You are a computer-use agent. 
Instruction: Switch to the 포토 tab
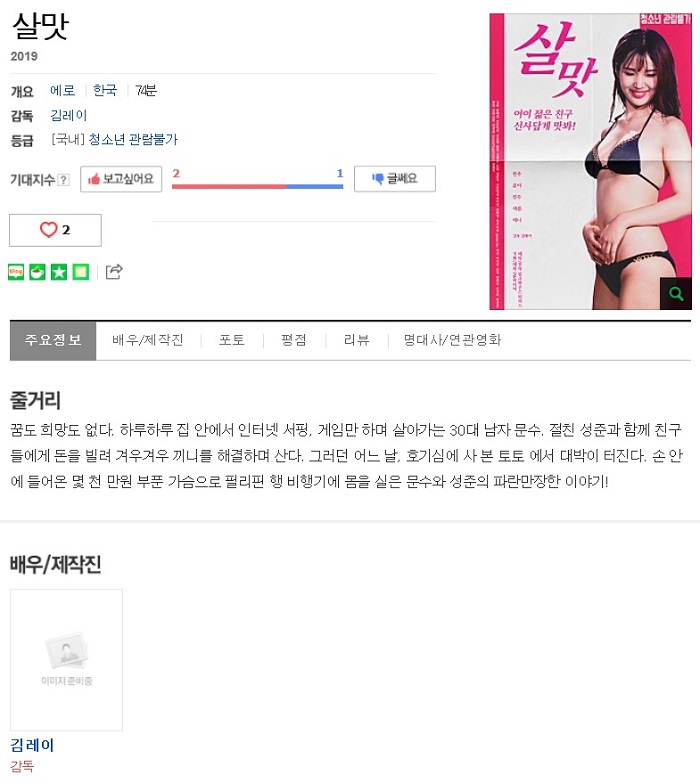click(x=232, y=341)
